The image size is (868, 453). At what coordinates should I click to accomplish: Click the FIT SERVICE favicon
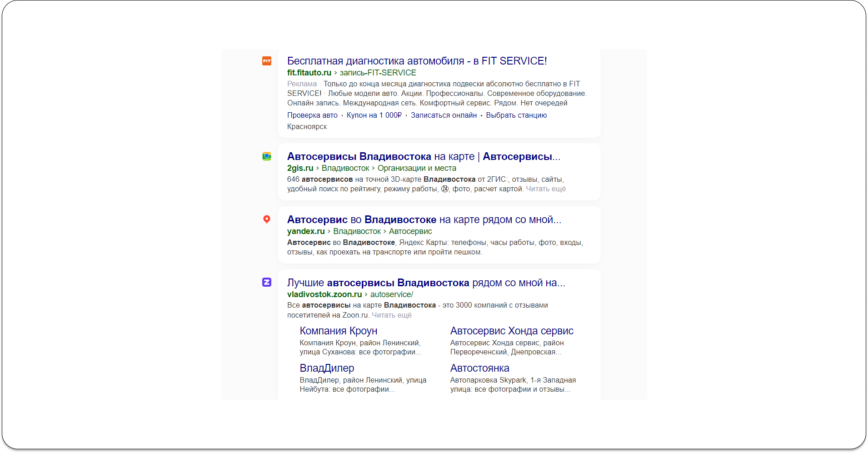pyautogui.click(x=267, y=60)
